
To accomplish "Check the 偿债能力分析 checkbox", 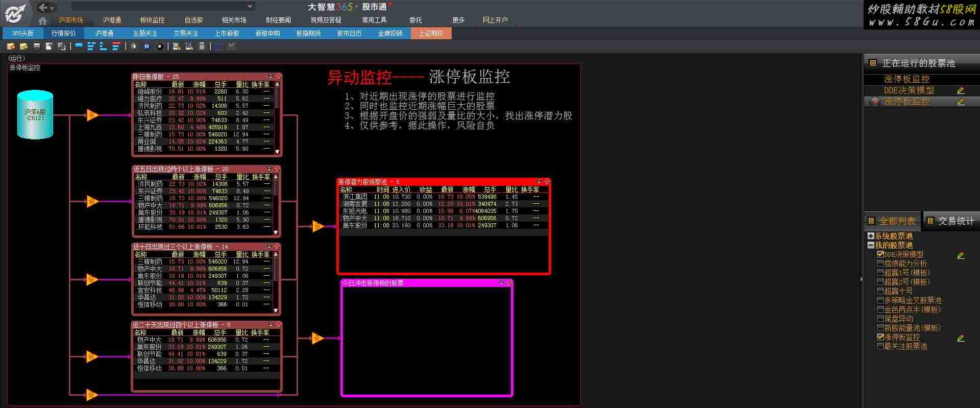I will 880,263.
